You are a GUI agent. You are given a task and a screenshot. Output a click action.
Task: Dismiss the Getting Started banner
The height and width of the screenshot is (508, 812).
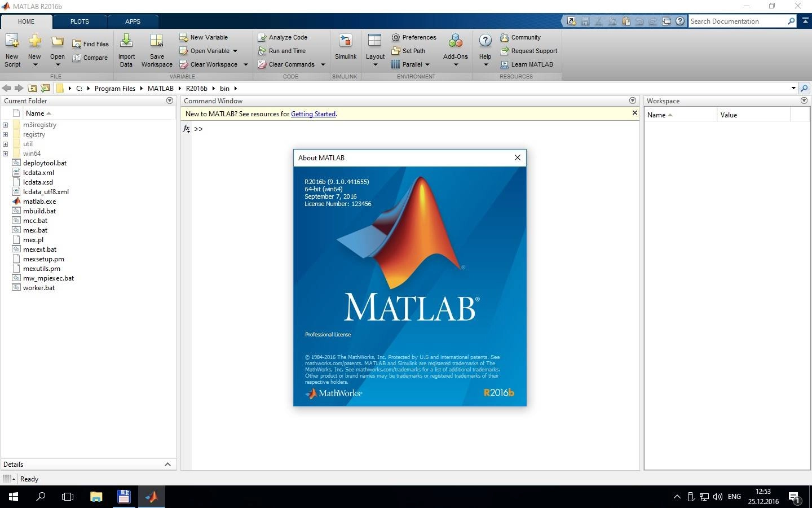[634, 113]
